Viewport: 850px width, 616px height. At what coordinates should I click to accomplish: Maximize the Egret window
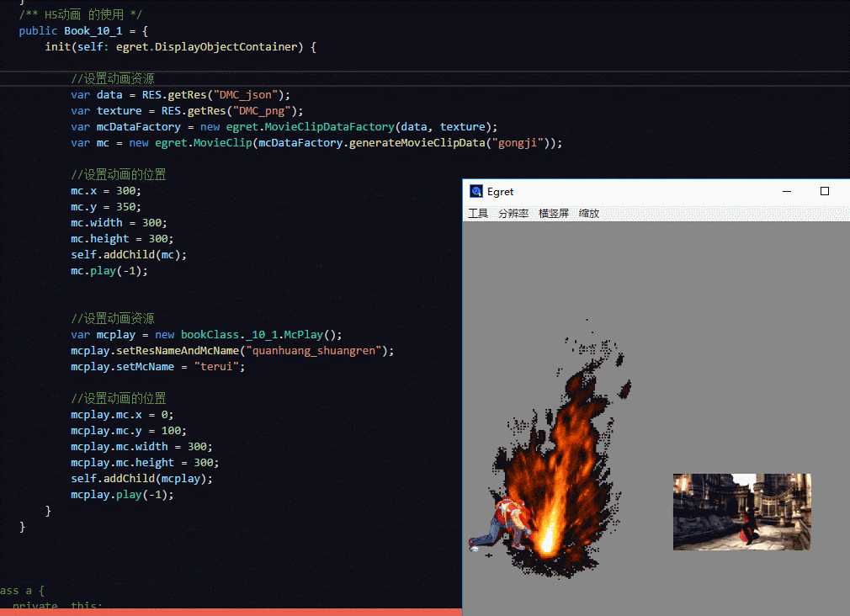pyautogui.click(x=825, y=191)
